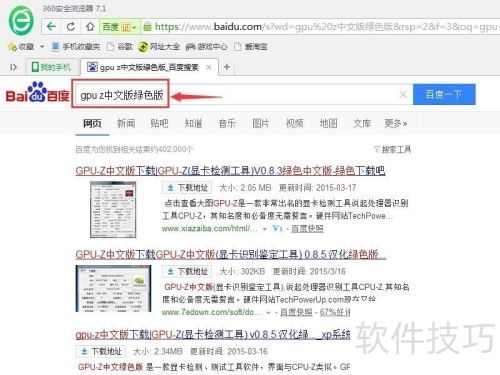Click 下载地址 button for the 302KB result
This screenshot has height=375, width=500.
187,271
